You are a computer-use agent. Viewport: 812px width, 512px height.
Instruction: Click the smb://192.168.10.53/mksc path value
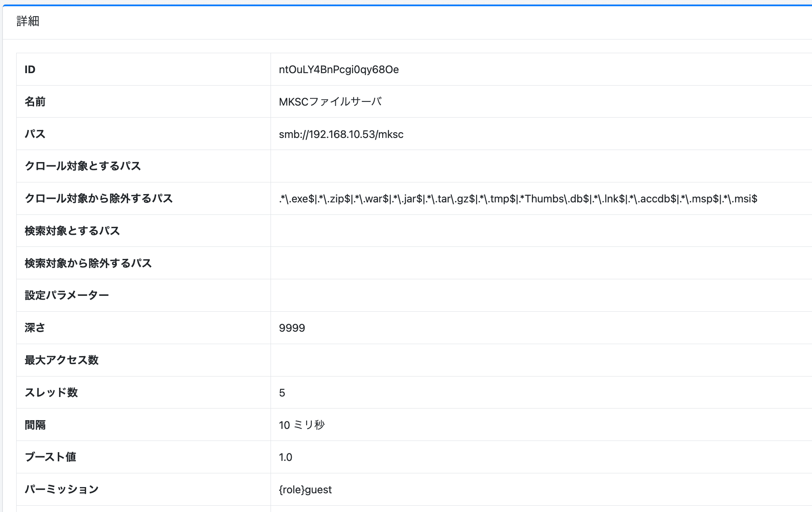point(341,134)
